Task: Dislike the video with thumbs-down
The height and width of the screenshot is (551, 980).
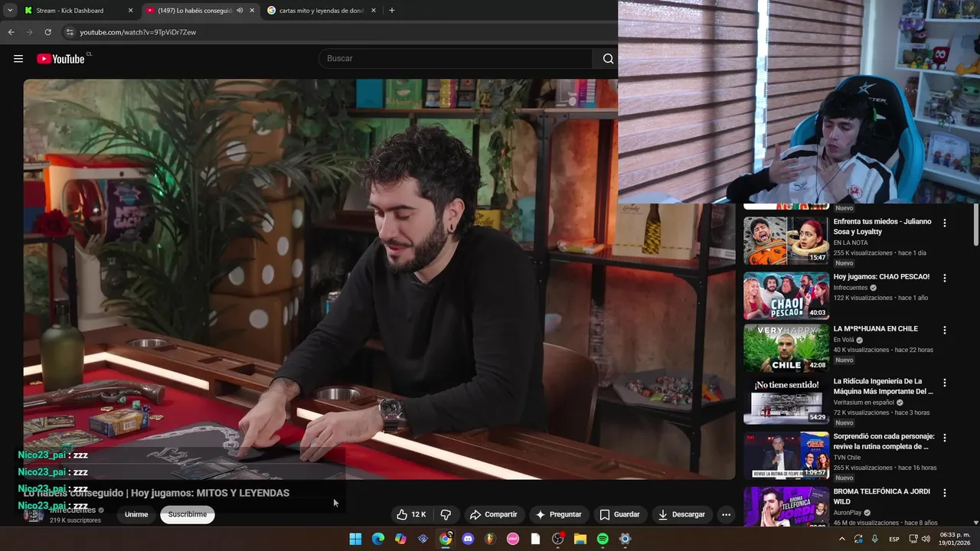Action: tap(446, 514)
